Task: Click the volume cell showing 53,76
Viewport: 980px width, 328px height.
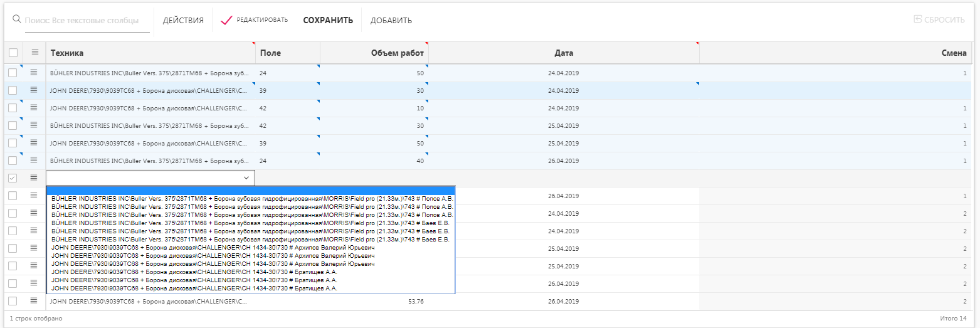Action: coord(374,301)
